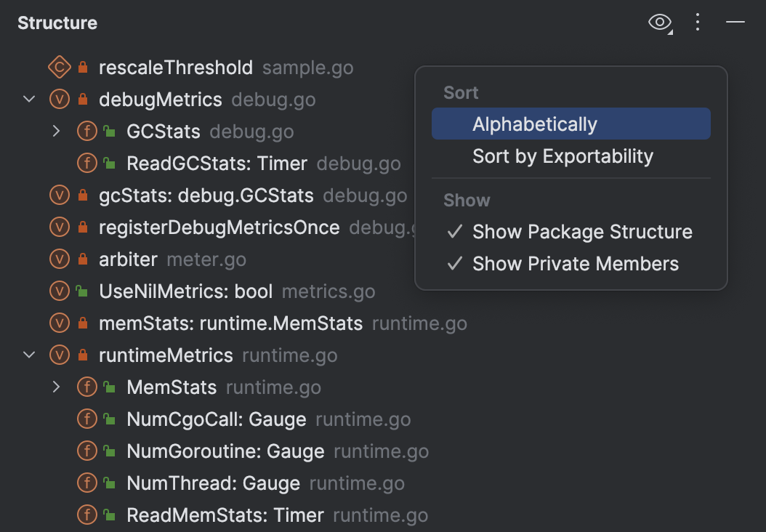Click the green unlocked icon beside UseNilMetrics
766x532 pixels.
82,291
